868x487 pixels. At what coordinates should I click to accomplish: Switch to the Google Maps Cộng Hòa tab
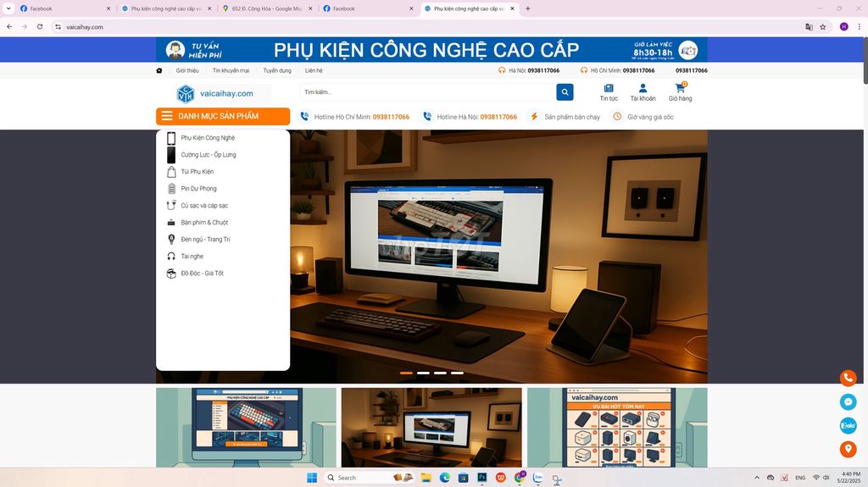click(x=267, y=8)
